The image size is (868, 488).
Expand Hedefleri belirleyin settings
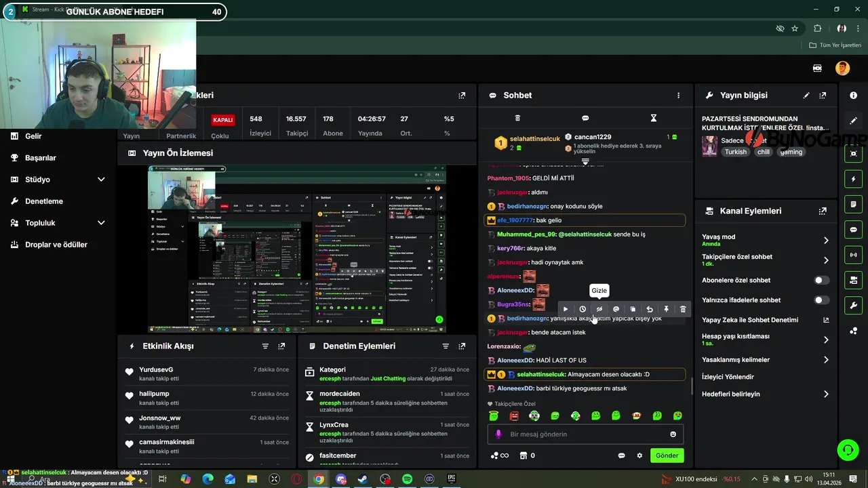[826, 394]
